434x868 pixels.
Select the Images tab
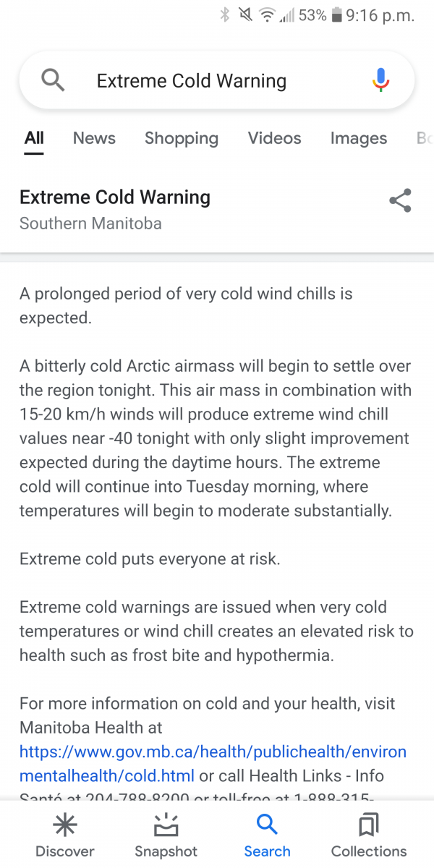[x=359, y=138]
